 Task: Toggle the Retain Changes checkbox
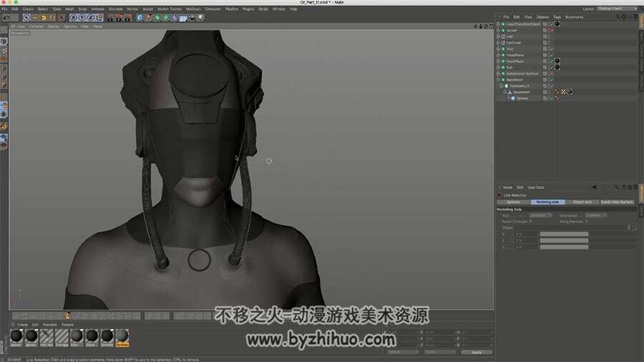click(x=531, y=221)
